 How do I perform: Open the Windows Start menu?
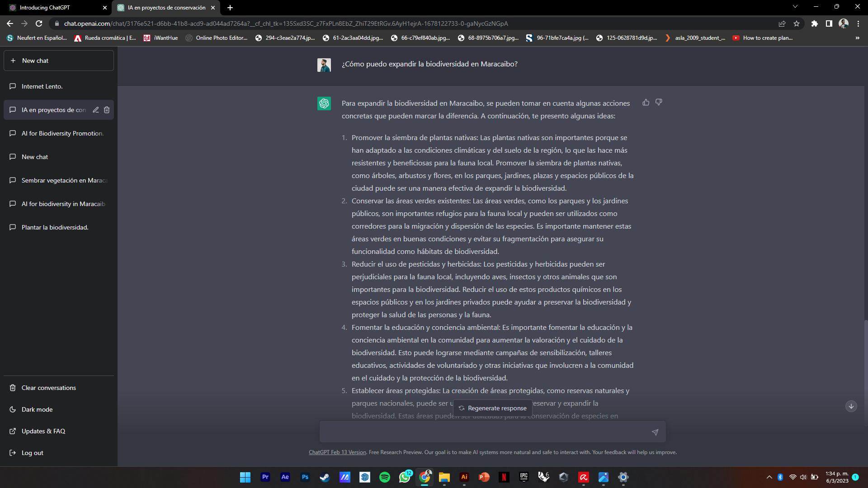[x=245, y=477]
